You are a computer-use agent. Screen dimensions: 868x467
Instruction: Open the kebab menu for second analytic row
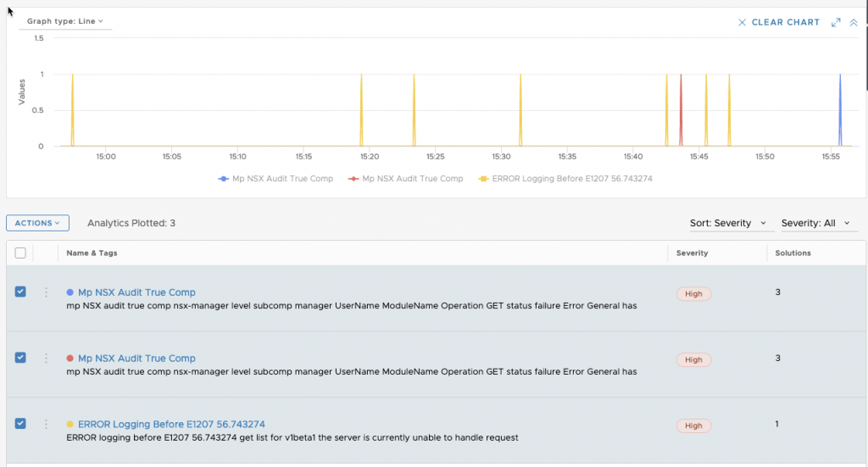coord(47,358)
